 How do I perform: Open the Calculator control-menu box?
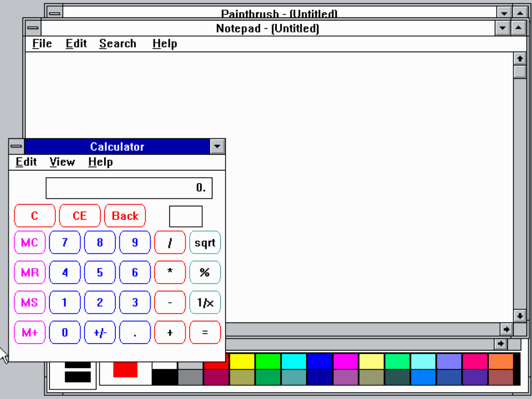click(16, 146)
